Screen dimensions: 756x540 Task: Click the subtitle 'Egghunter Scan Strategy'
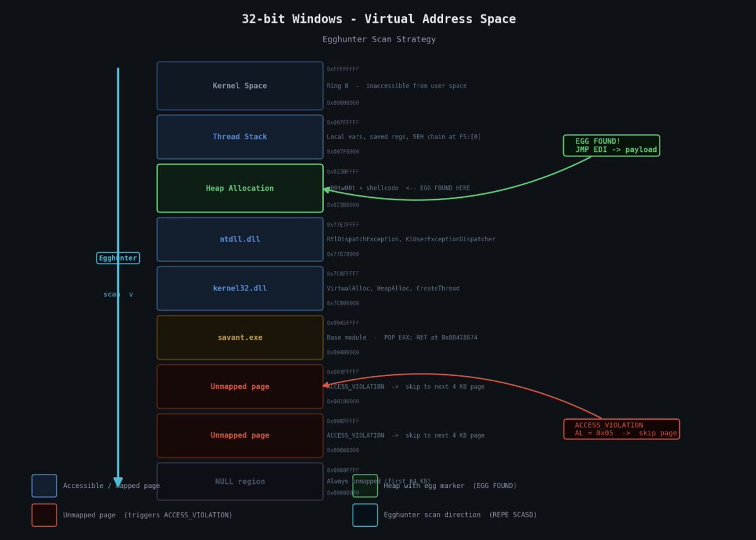tap(379, 39)
